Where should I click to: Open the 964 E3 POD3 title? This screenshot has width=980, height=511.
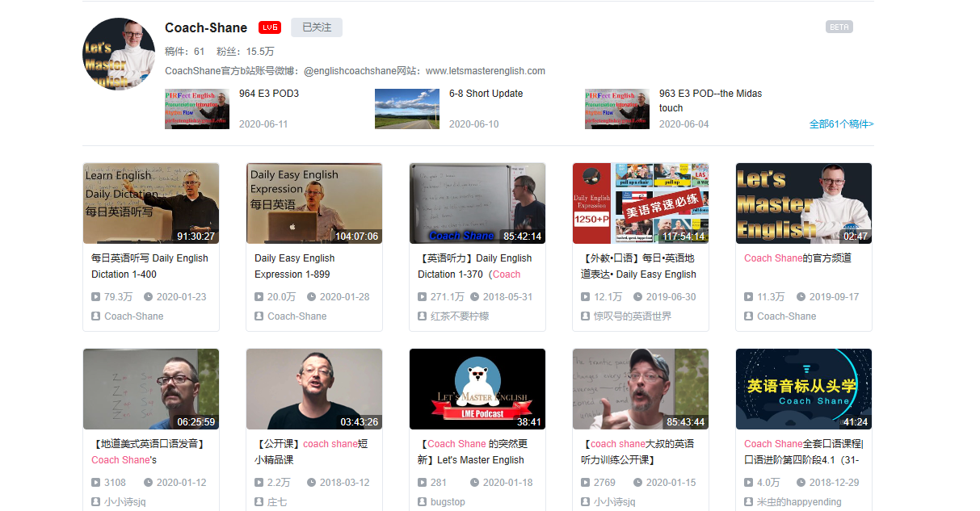click(x=269, y=94)
